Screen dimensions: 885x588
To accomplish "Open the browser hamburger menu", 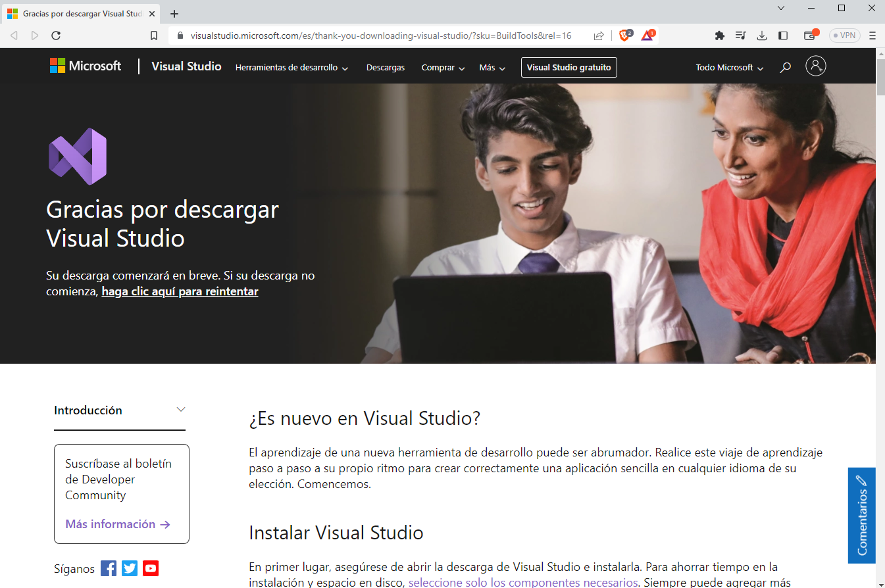I will (872, 36).
